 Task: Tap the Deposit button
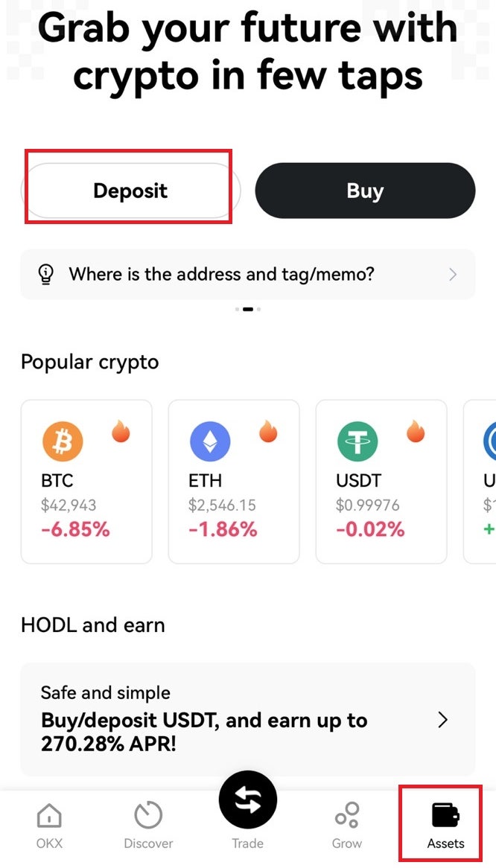coord(131,191)
